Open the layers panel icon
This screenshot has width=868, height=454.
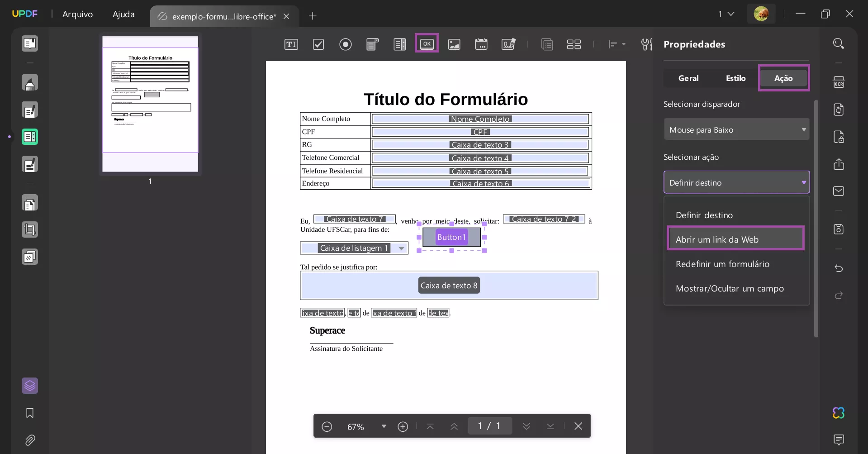click(30, 386)
